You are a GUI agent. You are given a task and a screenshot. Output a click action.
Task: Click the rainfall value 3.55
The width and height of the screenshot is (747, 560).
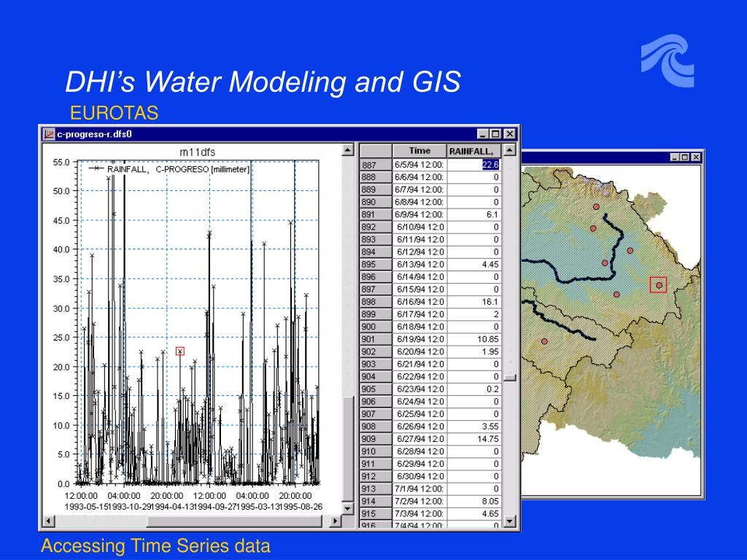pos(474,426)
